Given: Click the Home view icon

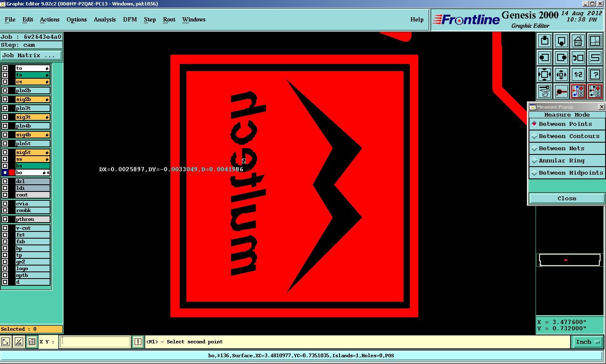Looking at the screenshot, I should (x=578, y=41).
